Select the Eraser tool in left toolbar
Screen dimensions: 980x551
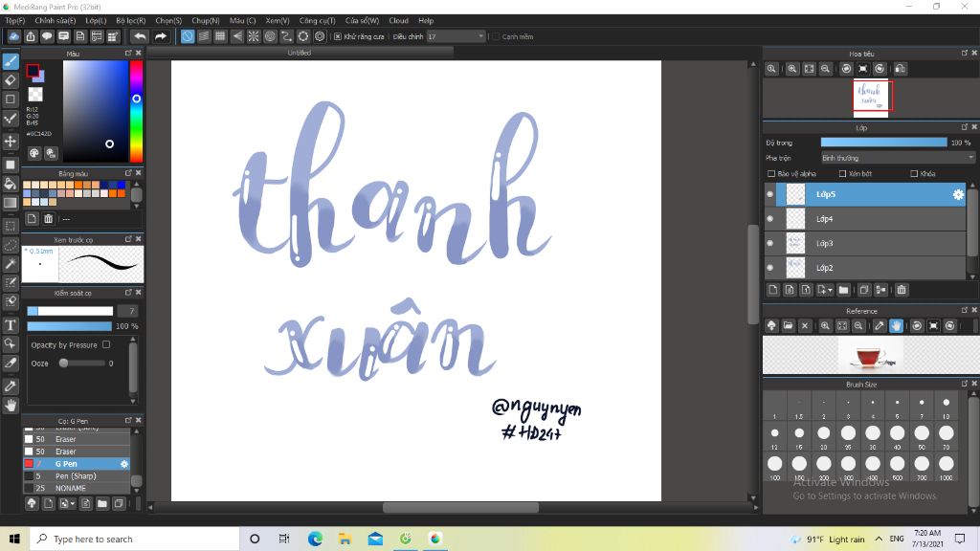11,80
